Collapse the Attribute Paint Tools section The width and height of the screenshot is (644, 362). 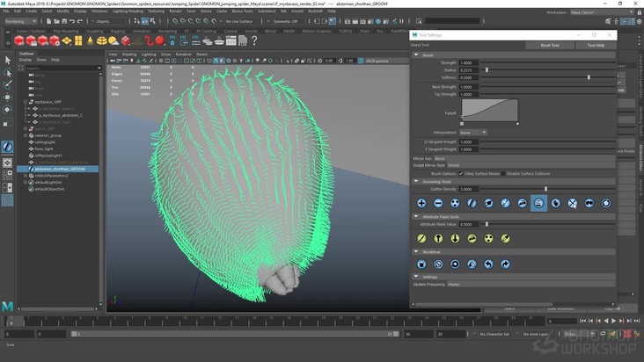pos(416,216)
